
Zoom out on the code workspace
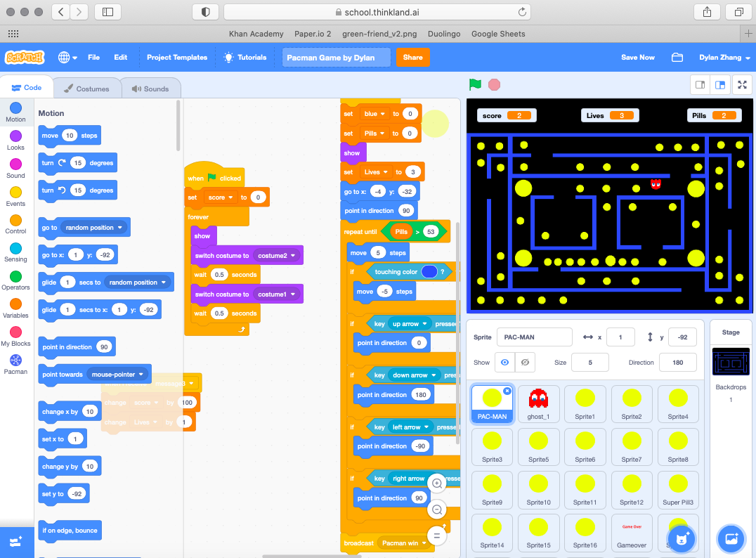pyautogui.click(x=437, y=510)
